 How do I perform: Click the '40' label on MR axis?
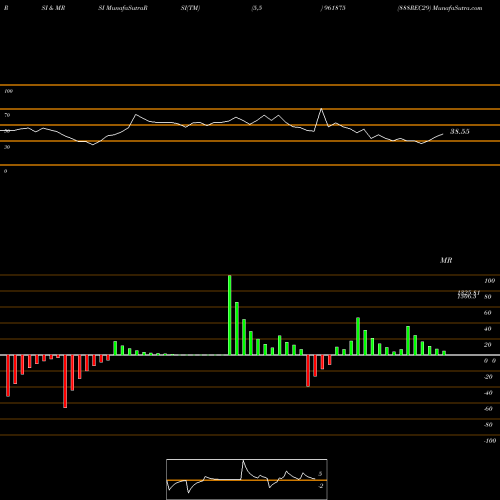coord(488,329)
